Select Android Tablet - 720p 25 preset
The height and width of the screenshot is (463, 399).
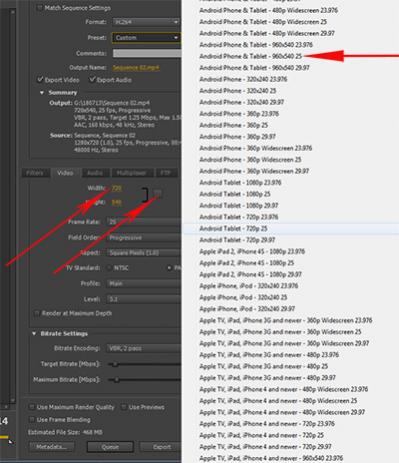(233, 229)
